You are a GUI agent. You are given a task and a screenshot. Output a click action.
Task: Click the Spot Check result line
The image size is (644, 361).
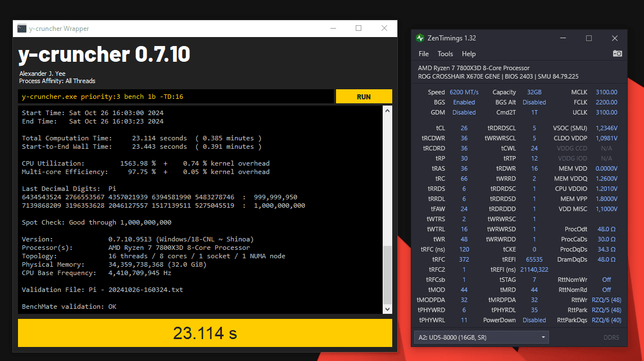pos(97,222)
